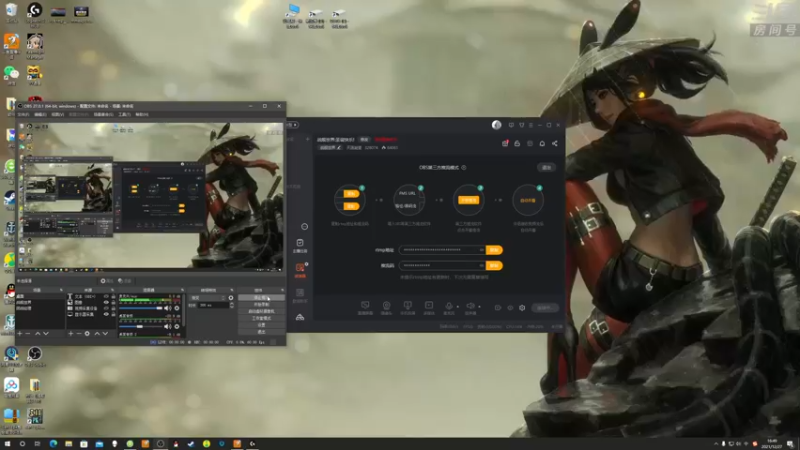Toggle visibility of text source in OBS
This screenshot has height=450, width=800.
click(106, 296)
